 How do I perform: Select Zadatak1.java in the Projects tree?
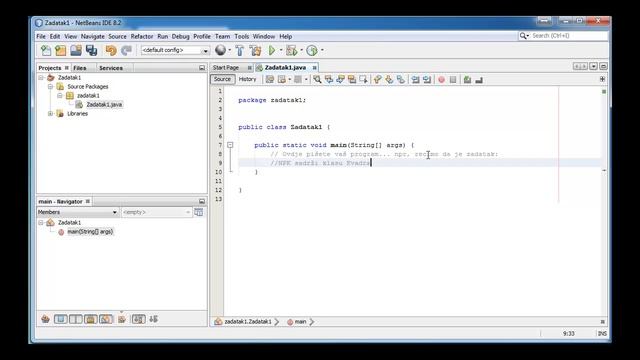(104, 104)
